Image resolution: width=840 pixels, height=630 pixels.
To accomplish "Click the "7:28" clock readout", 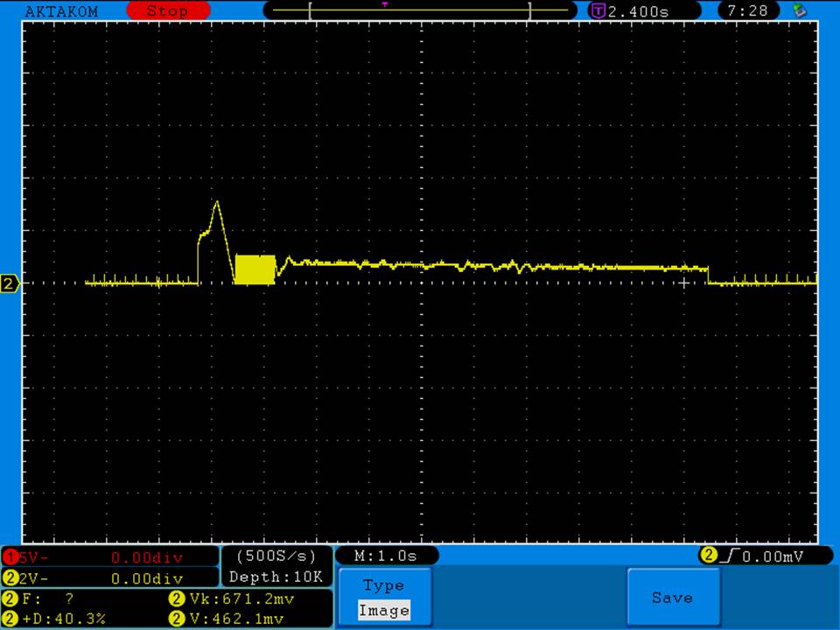I will point(747,10).
